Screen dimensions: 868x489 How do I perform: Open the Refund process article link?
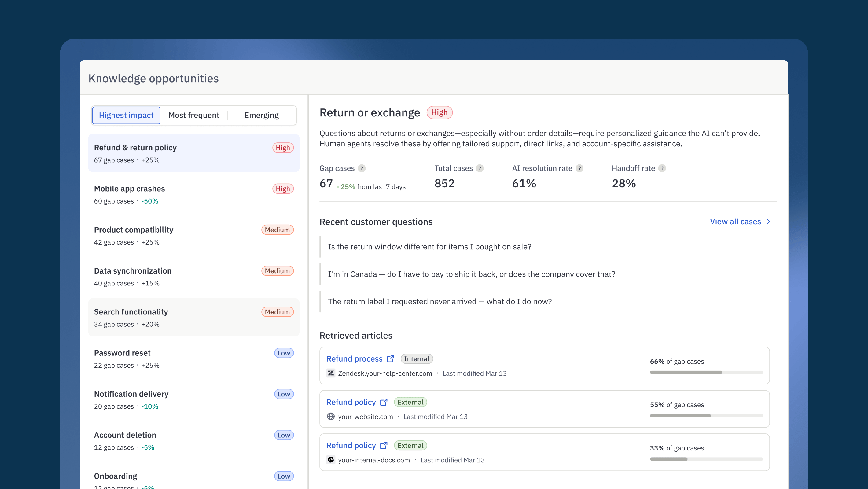pos(354,358)
